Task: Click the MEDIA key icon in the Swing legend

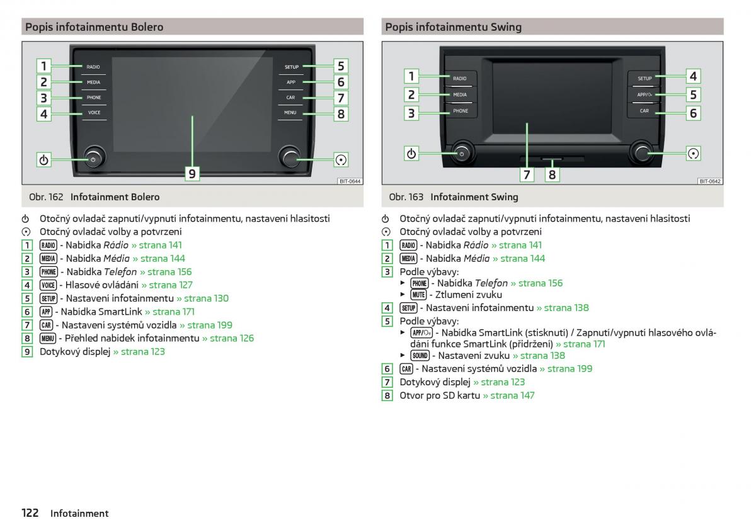Action: (409, 258)
